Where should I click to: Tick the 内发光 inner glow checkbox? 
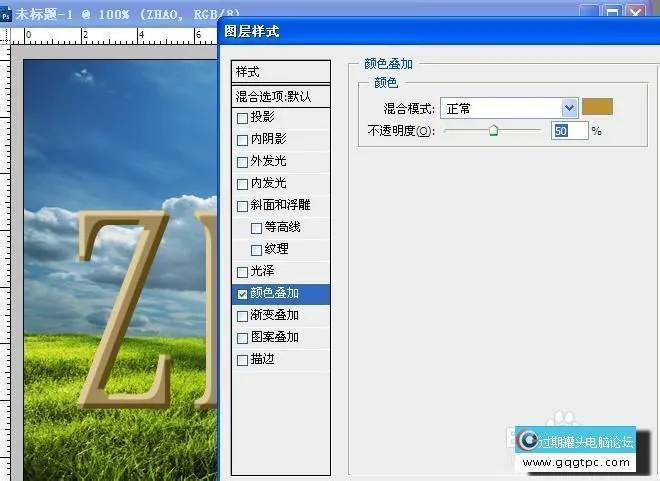tap(242, 184)
